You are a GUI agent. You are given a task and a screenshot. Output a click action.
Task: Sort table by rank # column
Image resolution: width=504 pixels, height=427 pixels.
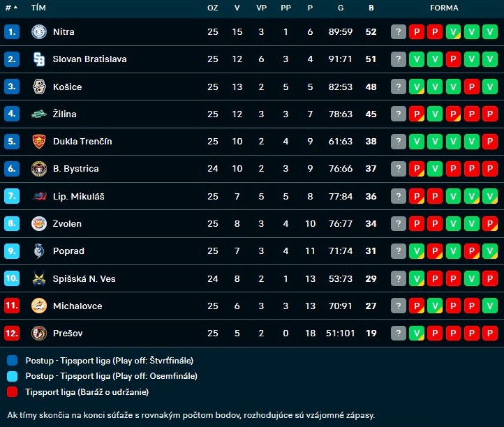click(10, 8)
